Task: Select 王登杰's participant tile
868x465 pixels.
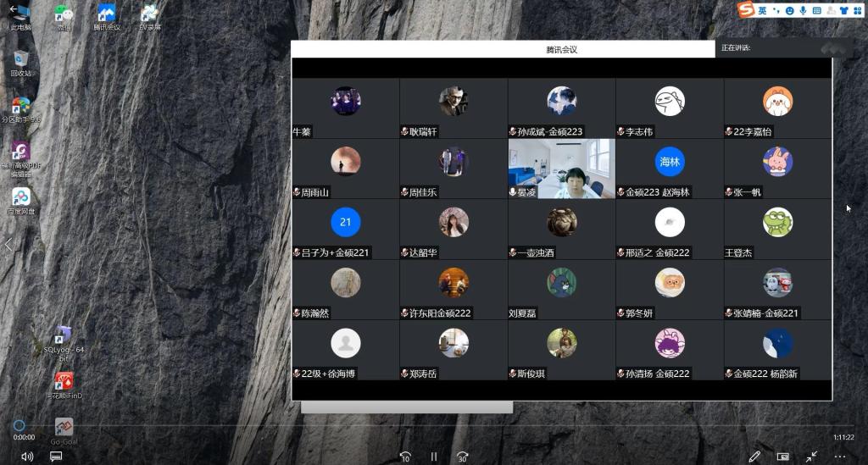Action: tap(777, 229)
